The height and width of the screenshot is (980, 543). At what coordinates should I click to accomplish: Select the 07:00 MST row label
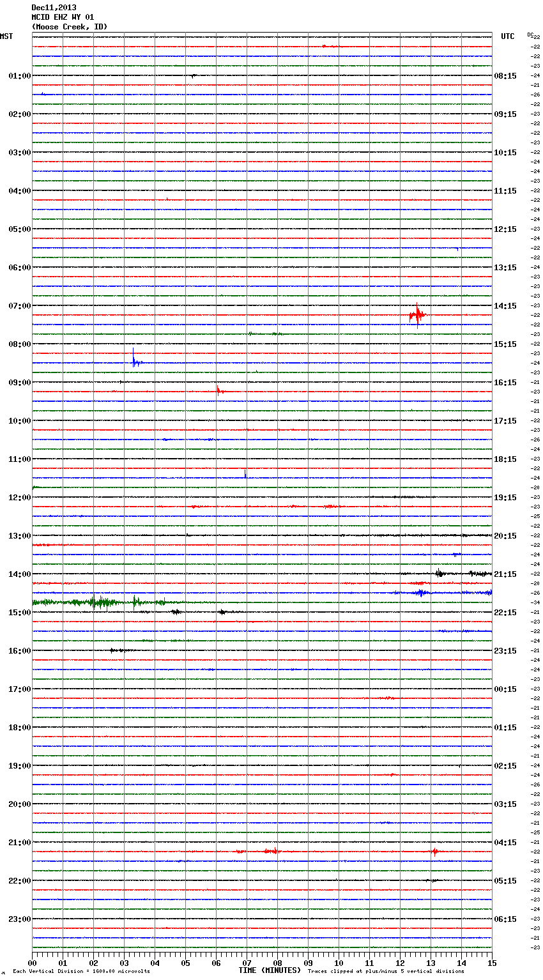(x=19, y=306)
